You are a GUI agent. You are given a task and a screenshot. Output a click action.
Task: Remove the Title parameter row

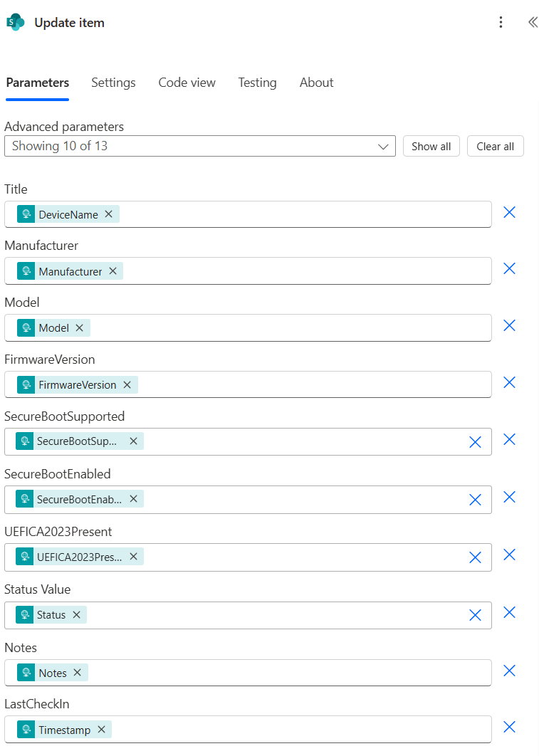pos(509,213)
